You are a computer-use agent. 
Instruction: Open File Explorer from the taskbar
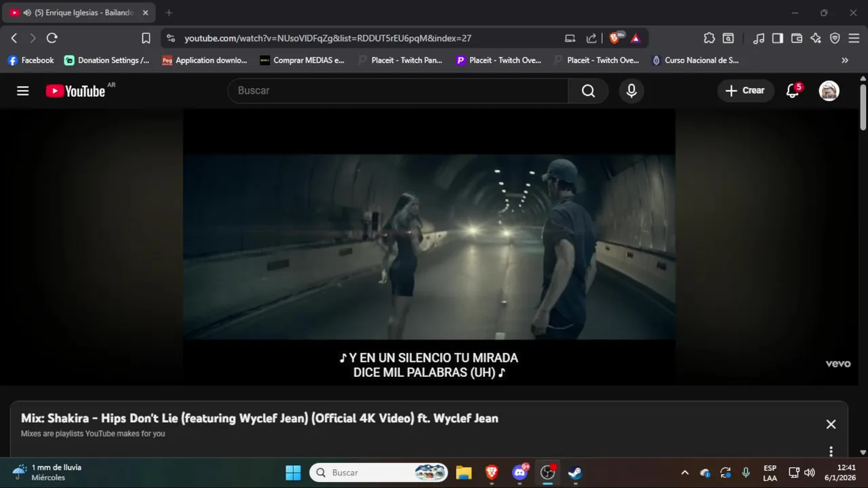tap(463, 472)
